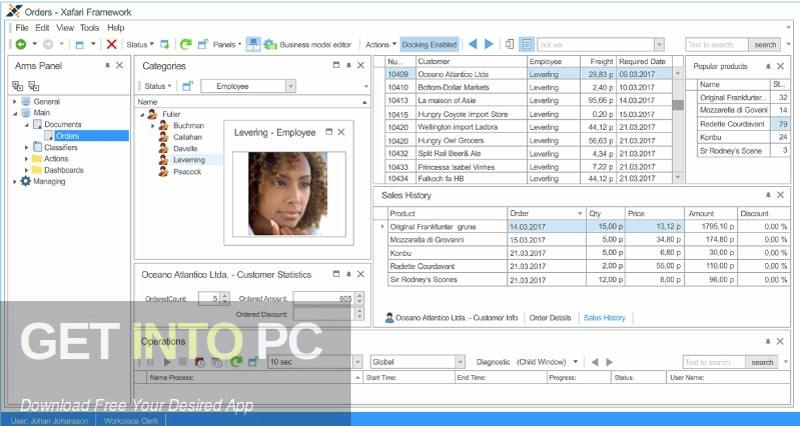Open the Edit menu
Viewport: 800px width, 426px height.
42,28
